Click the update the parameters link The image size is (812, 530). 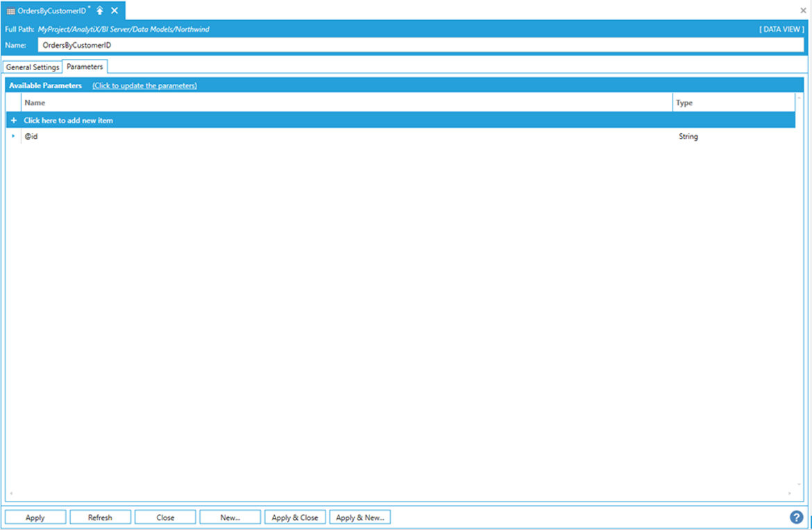coord(144,86)
